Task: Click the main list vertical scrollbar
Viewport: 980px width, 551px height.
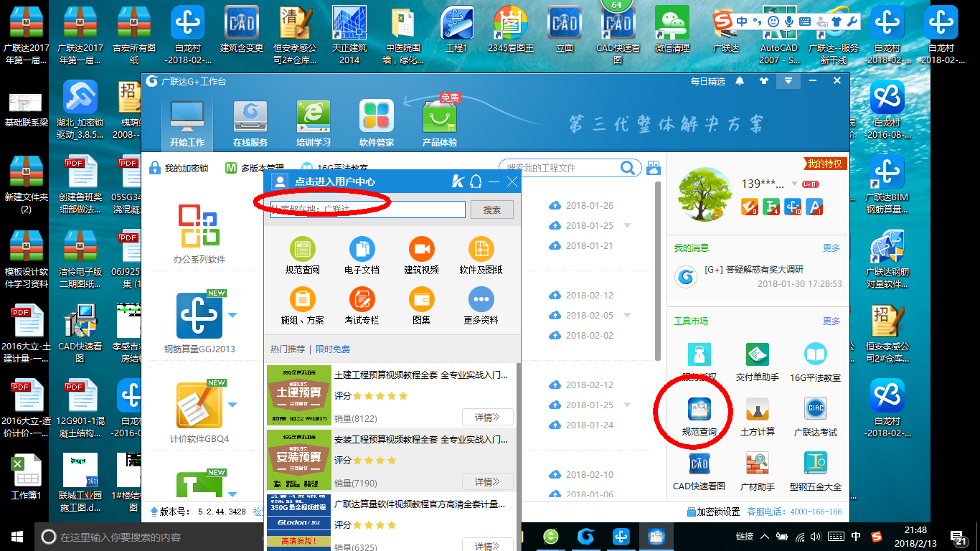Action: 658,270
